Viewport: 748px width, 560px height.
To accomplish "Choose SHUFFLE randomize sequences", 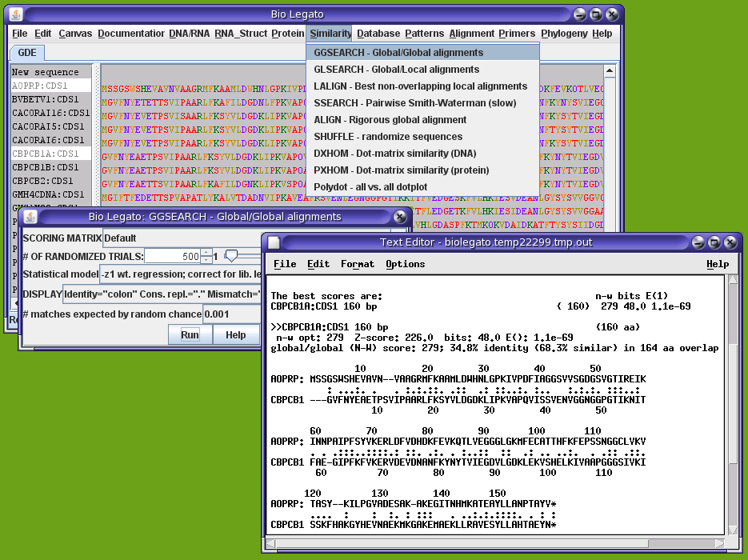I will tap(422, 137).
